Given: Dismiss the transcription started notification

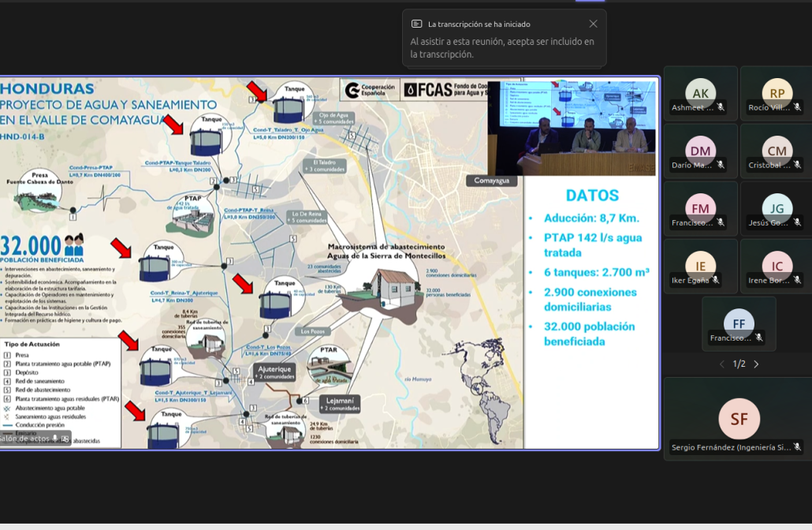Looking at the screenshot, I should [593, 24].
